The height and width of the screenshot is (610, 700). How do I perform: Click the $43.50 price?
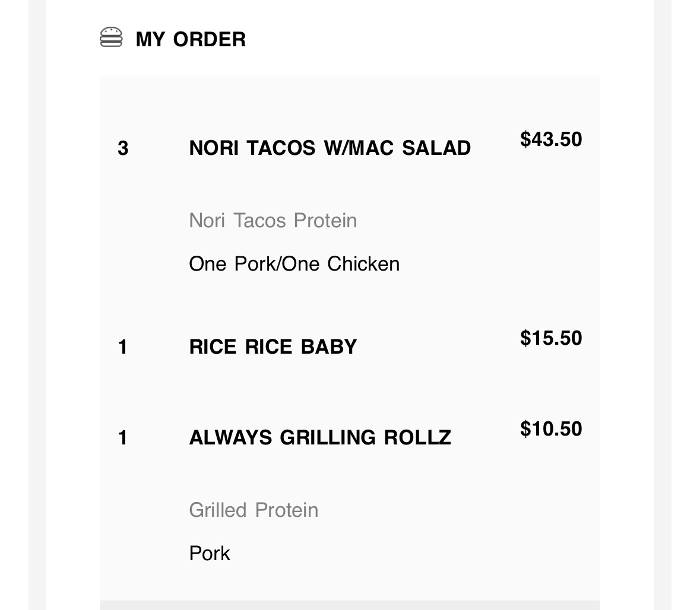coord(551,139)
